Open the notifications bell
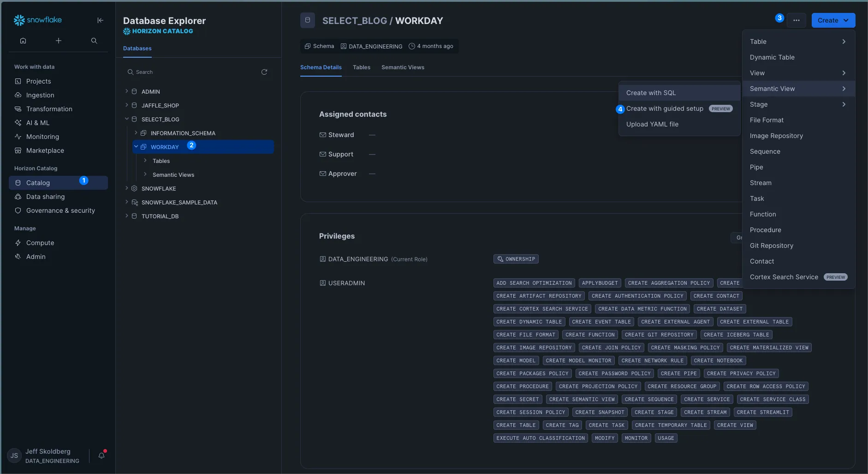 (x=101, y=456)
